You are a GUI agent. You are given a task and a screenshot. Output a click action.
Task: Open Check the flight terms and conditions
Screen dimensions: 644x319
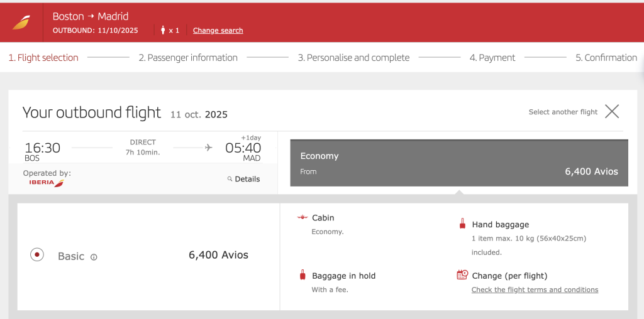(535, 289)
